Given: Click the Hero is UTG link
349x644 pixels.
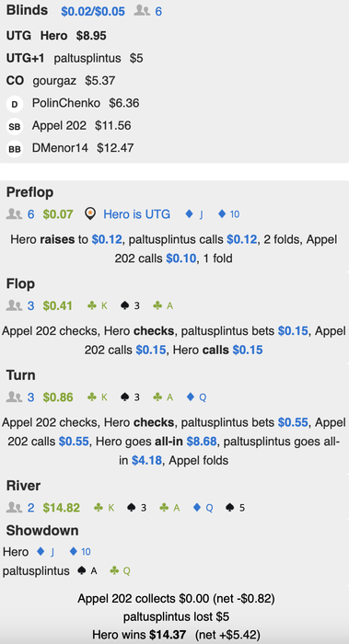Looking at the screenshot, I should [x=136, y=214].
